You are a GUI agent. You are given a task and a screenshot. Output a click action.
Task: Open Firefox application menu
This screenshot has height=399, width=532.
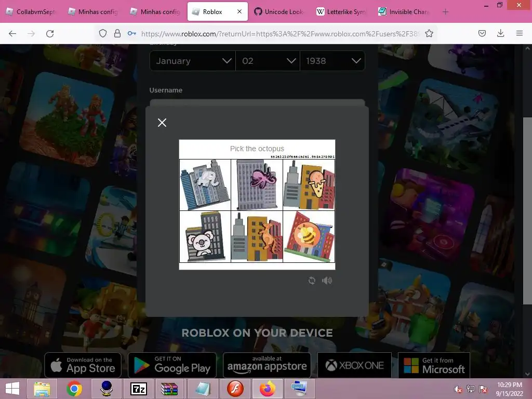pos(520,33)
